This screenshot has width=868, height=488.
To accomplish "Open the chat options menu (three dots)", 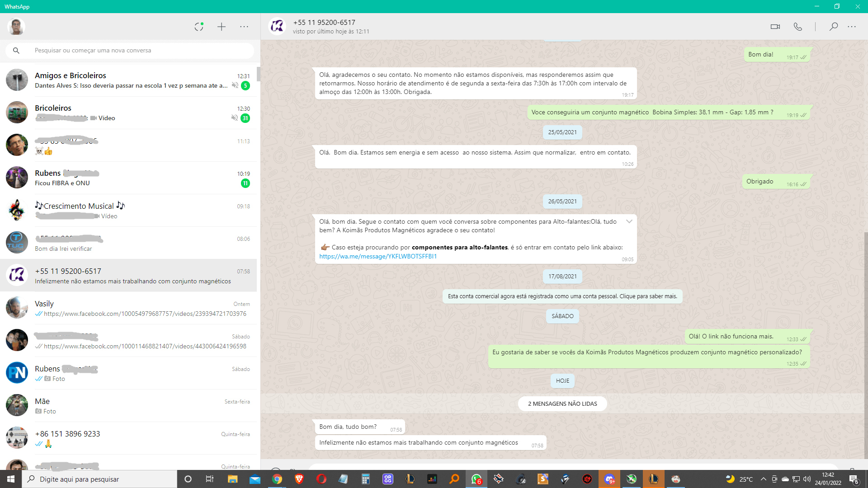I will (x=852, y=27).
